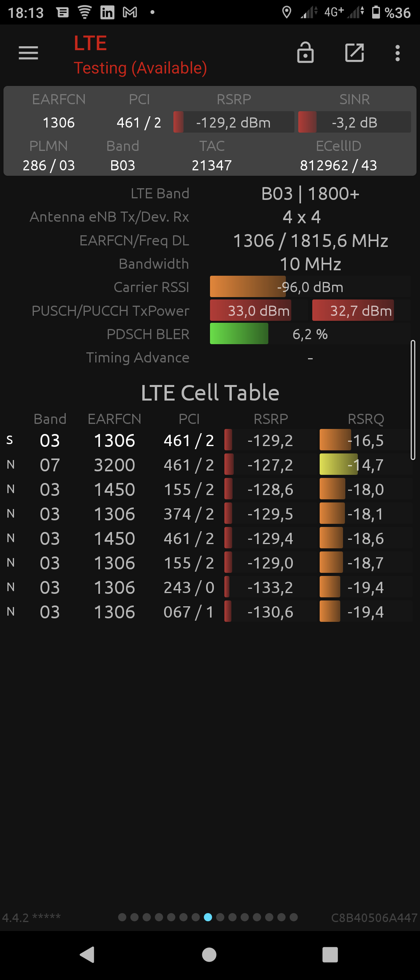Viewport: 420px width, 980px height.
Task: Tap the EARFCN column header in cell table
Action: 114,419
